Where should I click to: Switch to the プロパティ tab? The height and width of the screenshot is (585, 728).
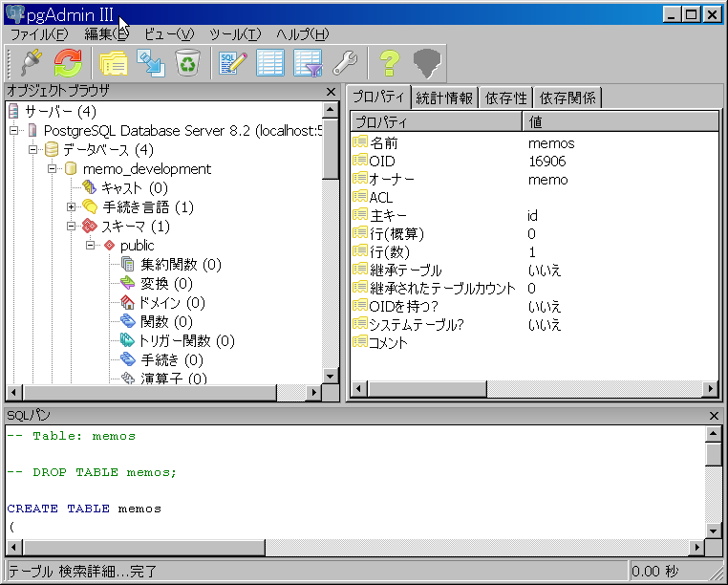pos(379,97)
